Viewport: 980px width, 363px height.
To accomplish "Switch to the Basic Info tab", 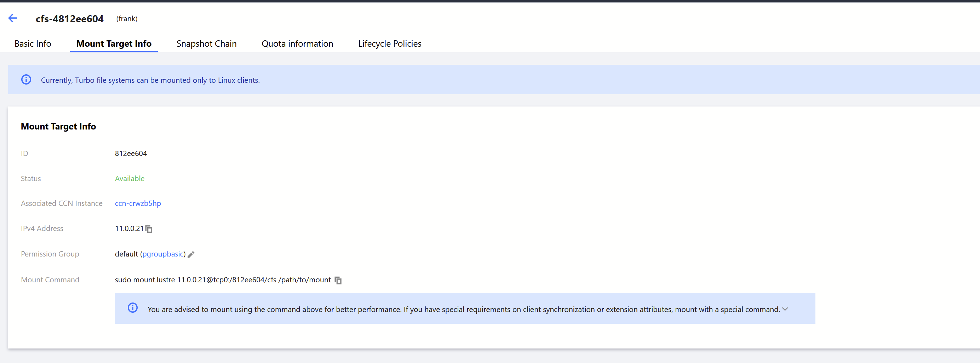I will (33, 44).
